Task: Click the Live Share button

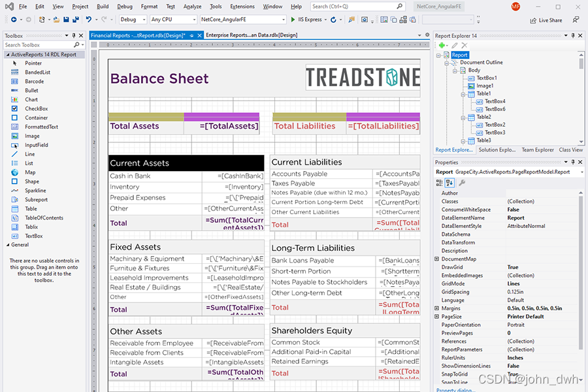Action: click(x=546, y=20)
